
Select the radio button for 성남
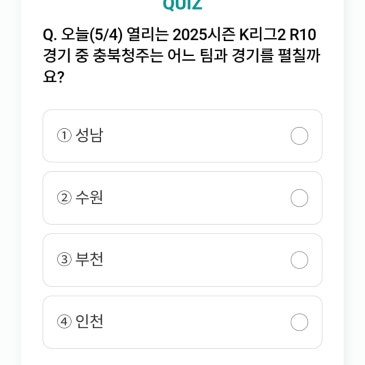[x=299, y=136]
